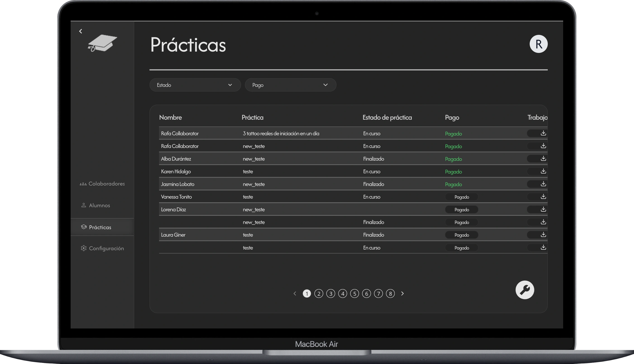Go to page 2
The image size is (634, 364).
tap(319, 293)
